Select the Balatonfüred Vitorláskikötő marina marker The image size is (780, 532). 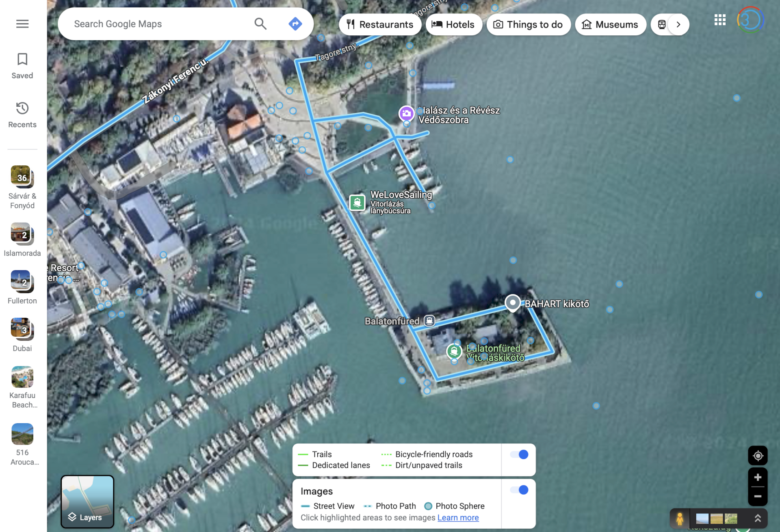click(x=454, y=352)
